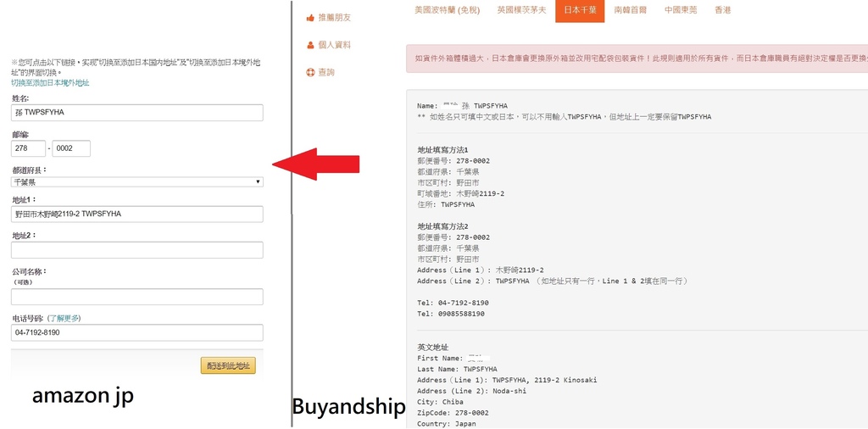Image resolution: width=868 pixels, height=429 pixels.
Task: Switch to the 美國波特蘭 (免稅) tab
Action: [447, 10]
